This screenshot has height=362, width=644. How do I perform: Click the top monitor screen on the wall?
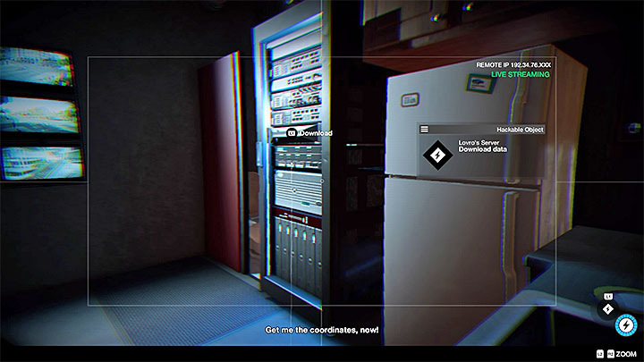[41, 66]
